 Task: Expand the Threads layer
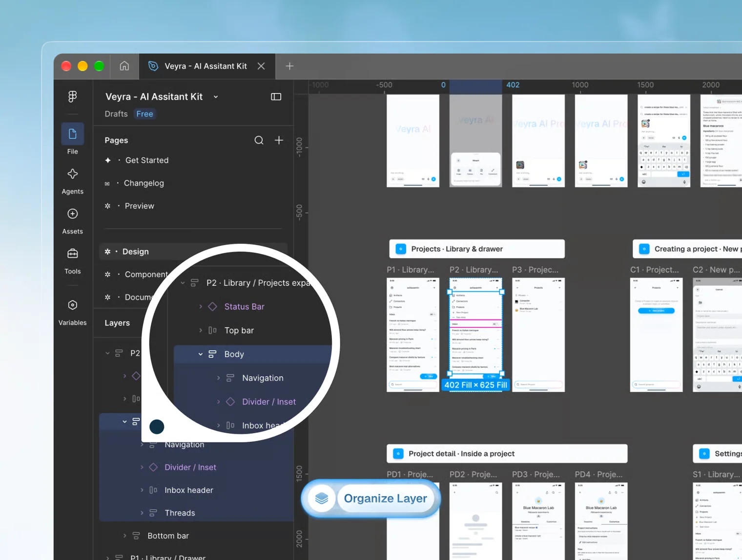[142, 513]
